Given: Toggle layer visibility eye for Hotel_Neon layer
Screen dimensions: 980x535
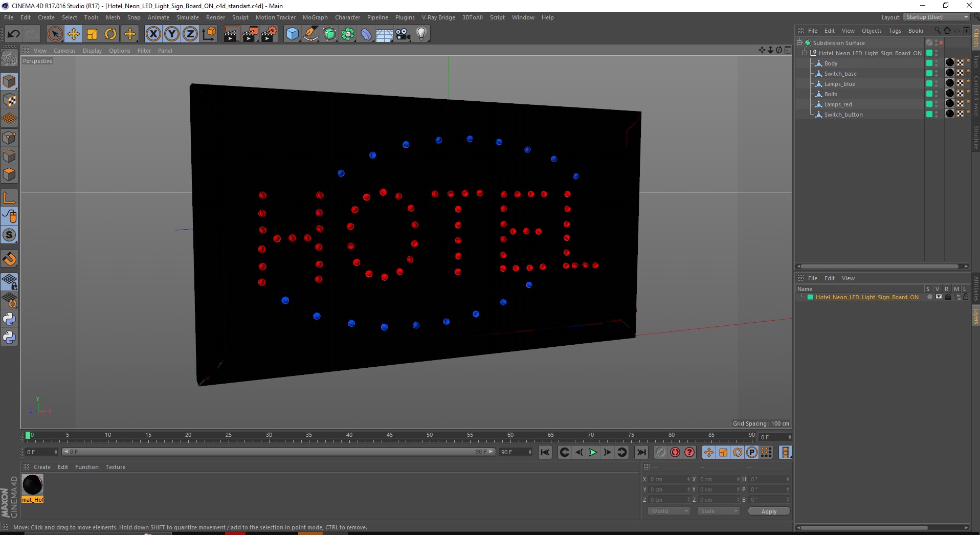Looking at the screenshot, I should click(x=939, y=297).
